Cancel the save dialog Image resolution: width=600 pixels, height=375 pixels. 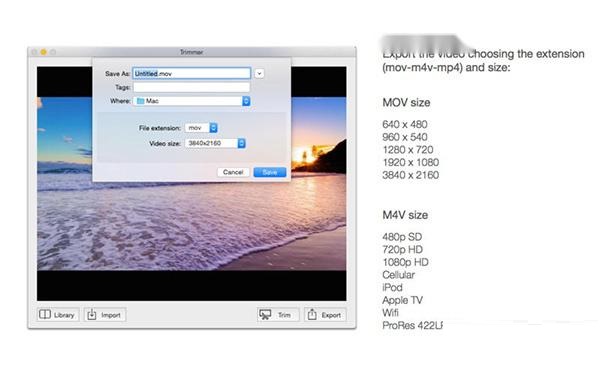(x=233, y=172)
